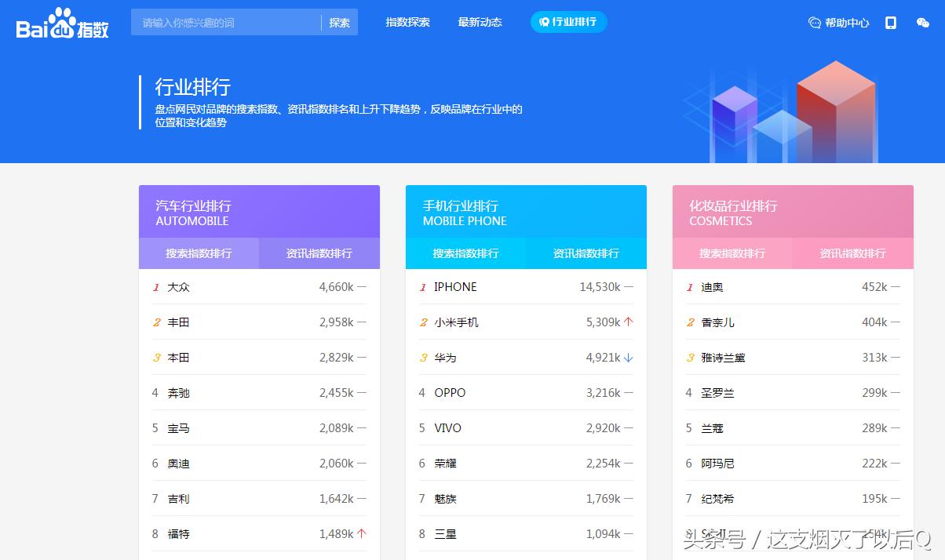Open the IPHONE brand link
Screen dimensions: 945x560
[x=455, y=287]
